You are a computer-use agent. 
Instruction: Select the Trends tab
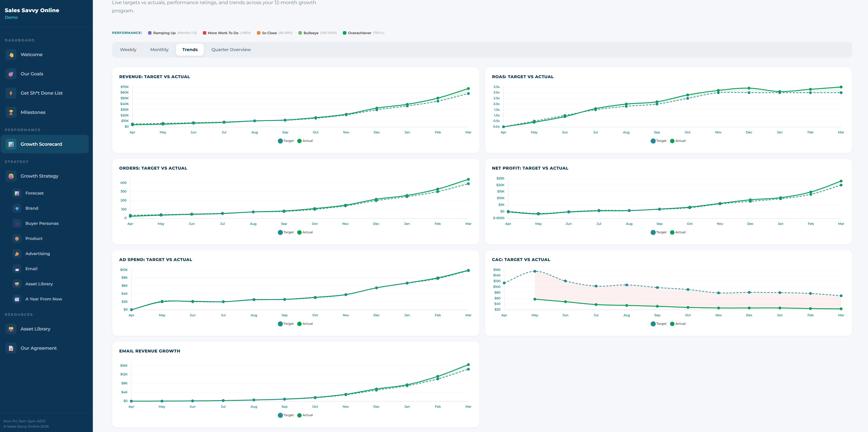coord(190,50)
